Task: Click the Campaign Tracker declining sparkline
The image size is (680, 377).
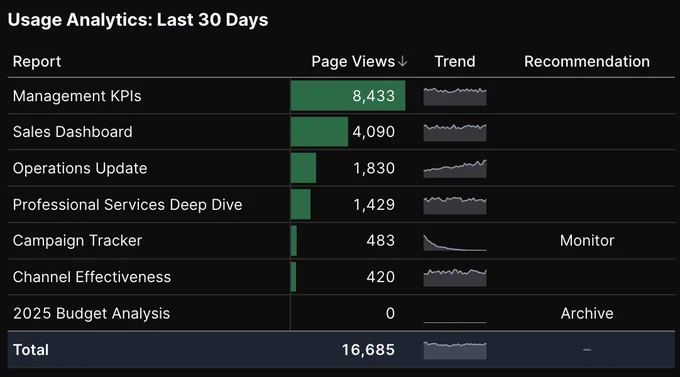Action: click(455, 243)
